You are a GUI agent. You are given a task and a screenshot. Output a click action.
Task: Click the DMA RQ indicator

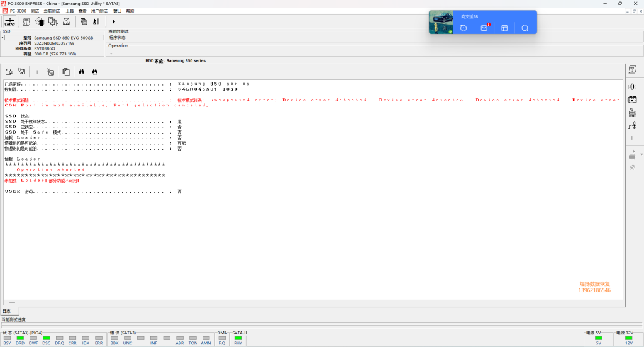222,341
